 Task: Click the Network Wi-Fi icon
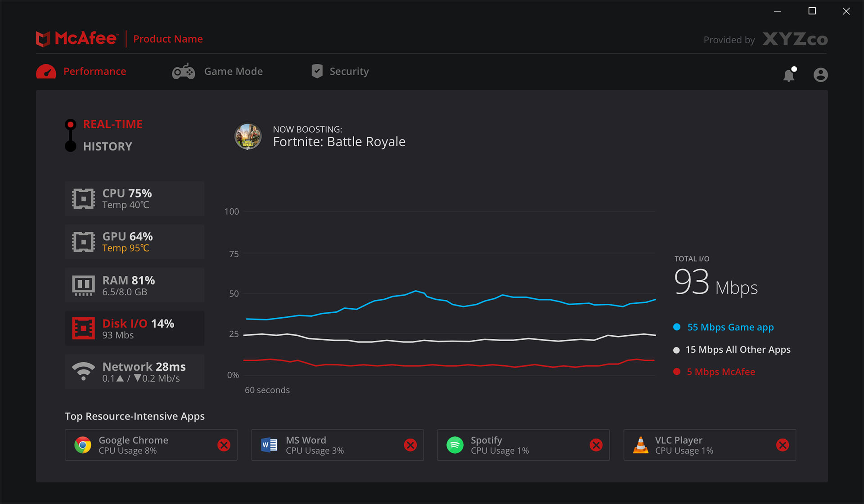click(84, 371)
